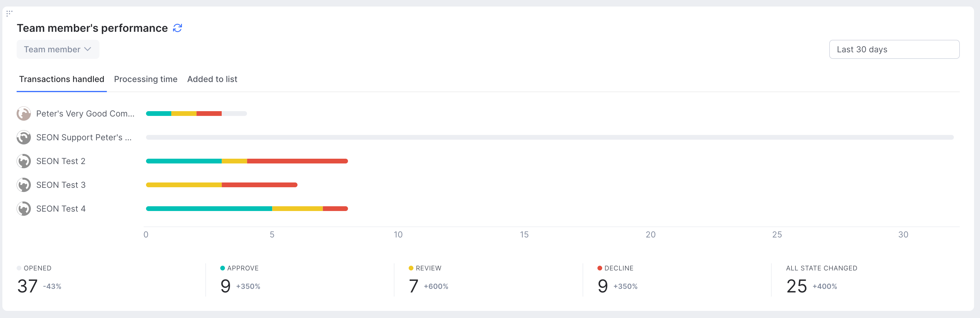Viewport: 980px width, 318px height.
Task: Refresh the Team member's performance widget
Action: pyautogui.click(x=177, y=28)
